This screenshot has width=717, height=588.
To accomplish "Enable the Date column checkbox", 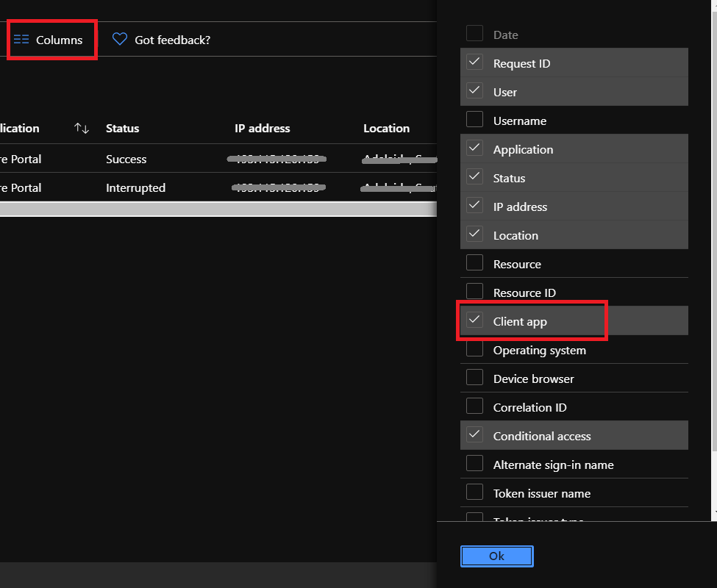I will [475, 34].
